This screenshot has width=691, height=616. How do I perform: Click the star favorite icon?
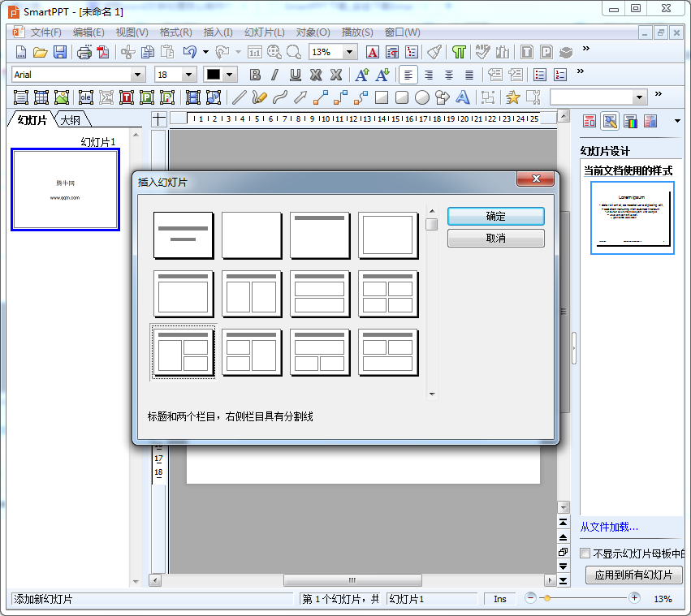512,97
